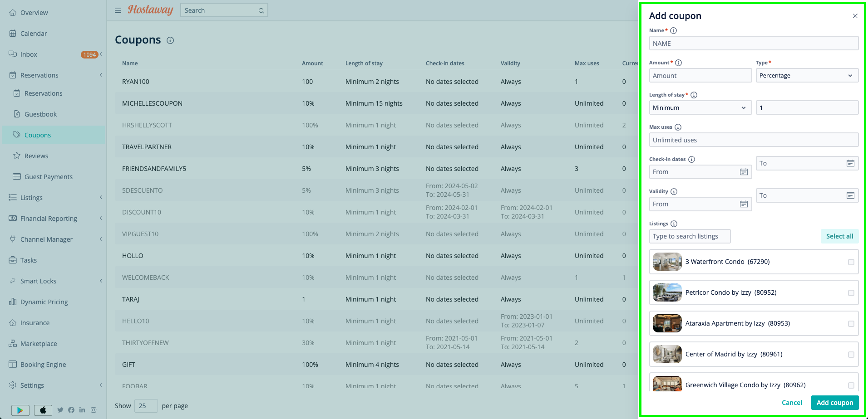The height and width of the screenshot is (419, 868).
Task: Click the info icon next to Amount label
Action: pyautogui.click(x=679, y=63)
